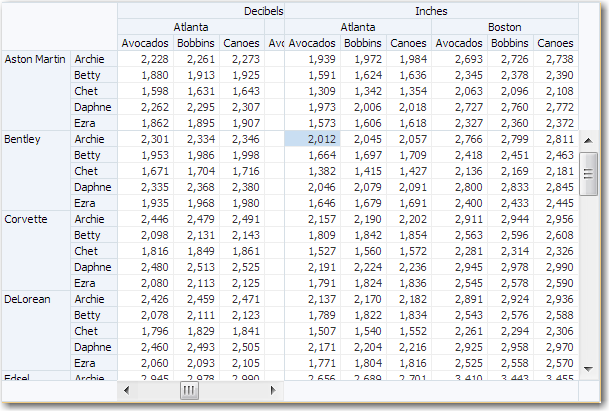
Task: Click cell 2,105 in DeLorean Ezra row
Action: pyautogui.click(x=242, y=363)
